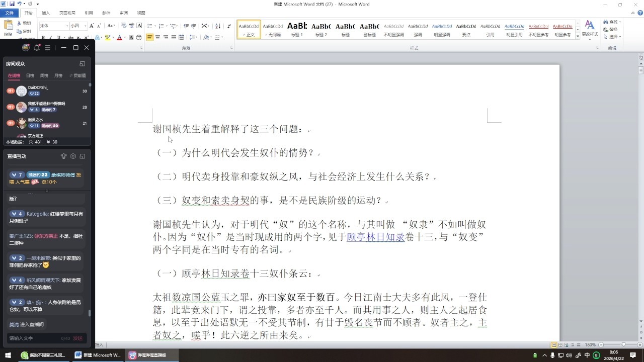Open notifications bell in the livestream panel
Screen dimensions: 644x362
(x=37, y=48)
